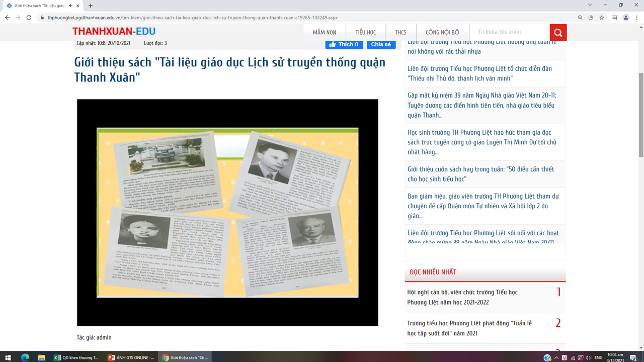Open the media control playlist icon

615,18
